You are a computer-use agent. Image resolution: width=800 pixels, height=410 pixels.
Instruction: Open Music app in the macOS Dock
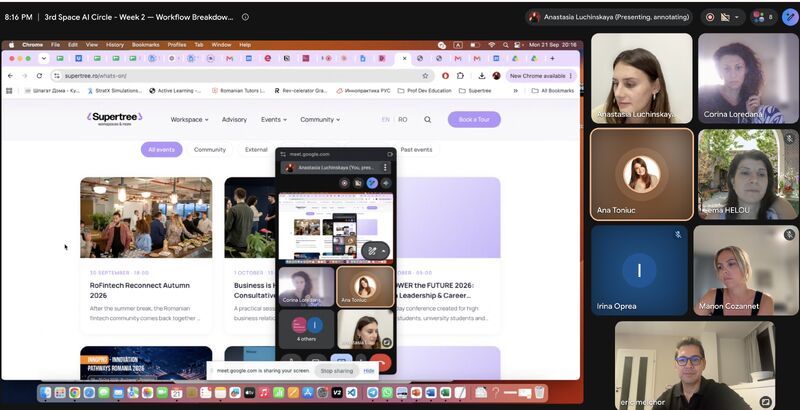tap(264, 393)
